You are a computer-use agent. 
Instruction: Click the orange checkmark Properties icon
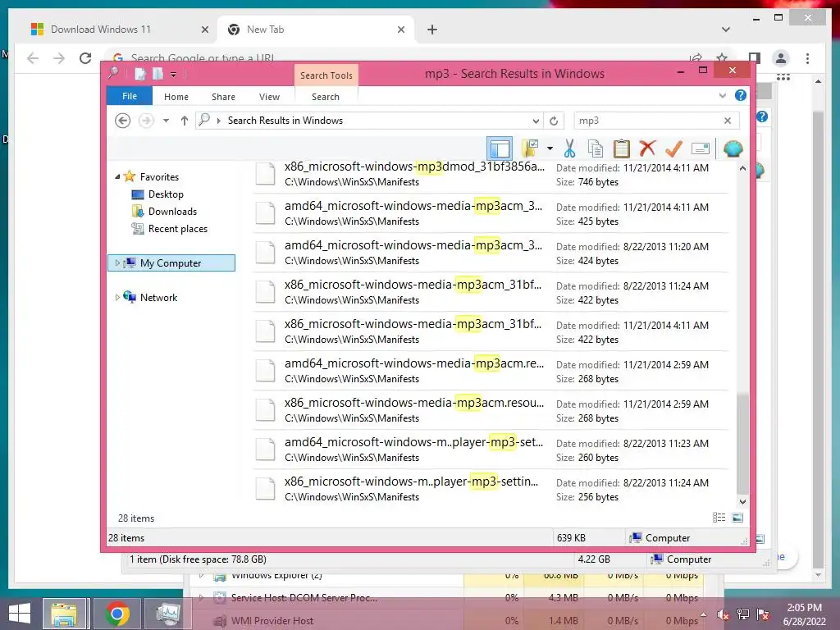coord(673,148)
